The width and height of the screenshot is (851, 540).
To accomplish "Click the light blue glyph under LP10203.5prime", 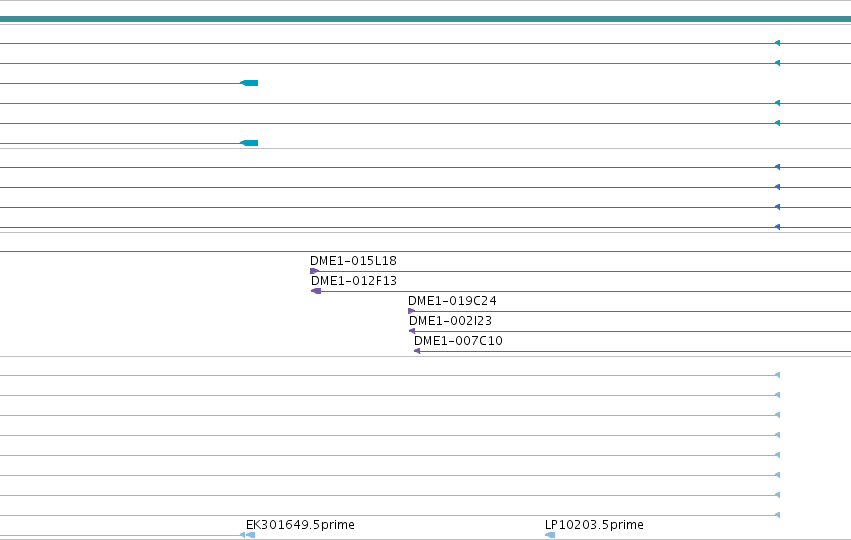I will click(550, 535).
